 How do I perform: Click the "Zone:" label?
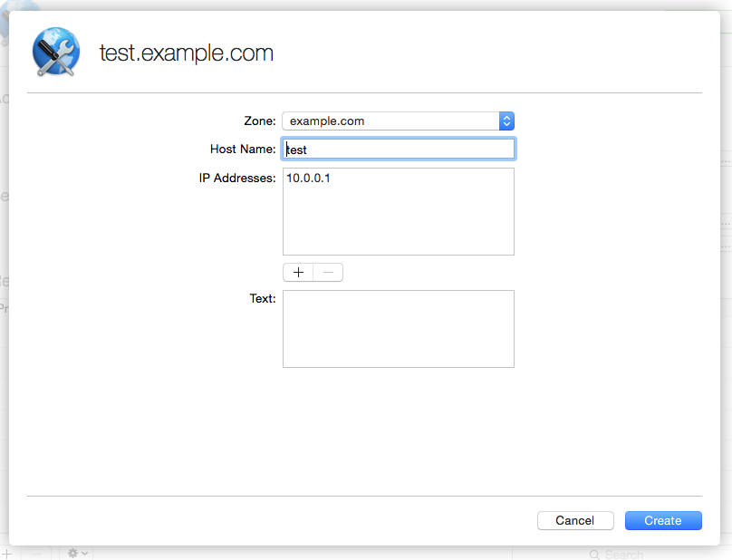tap(260, 121)
